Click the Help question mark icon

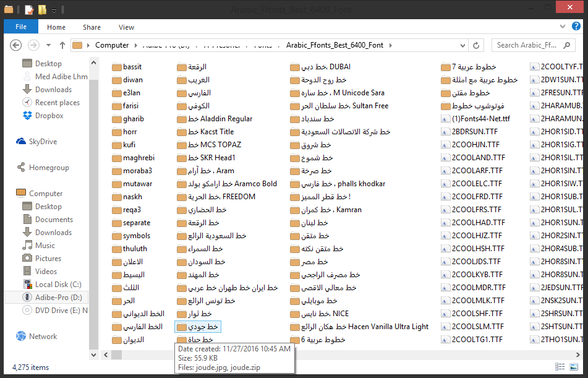[x=579, y=28]
